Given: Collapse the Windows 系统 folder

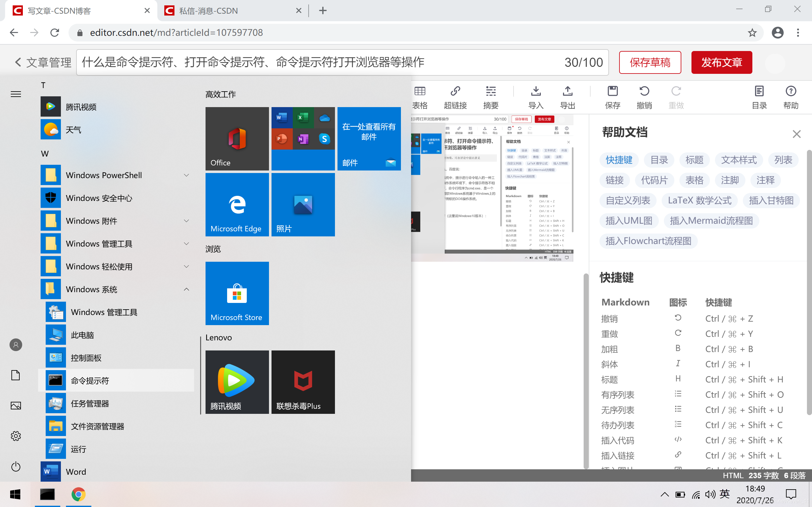Looking at the screenshot, I should point(186,289).
